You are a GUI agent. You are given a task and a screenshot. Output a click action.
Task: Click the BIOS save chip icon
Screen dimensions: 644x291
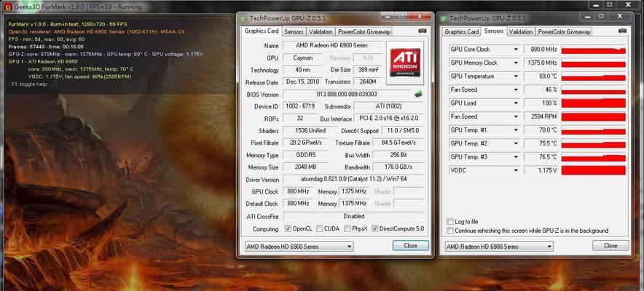418,94
